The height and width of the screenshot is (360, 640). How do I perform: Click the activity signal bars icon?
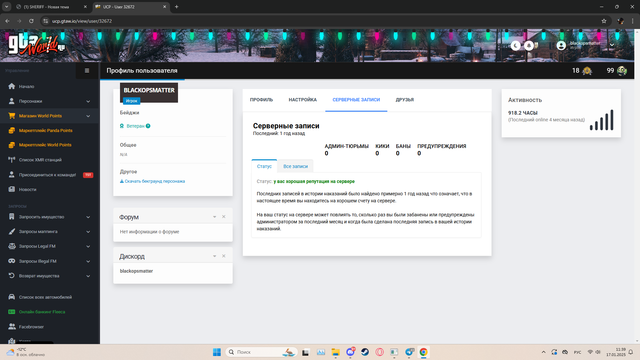pyautogui.click(x=602, y=120)
